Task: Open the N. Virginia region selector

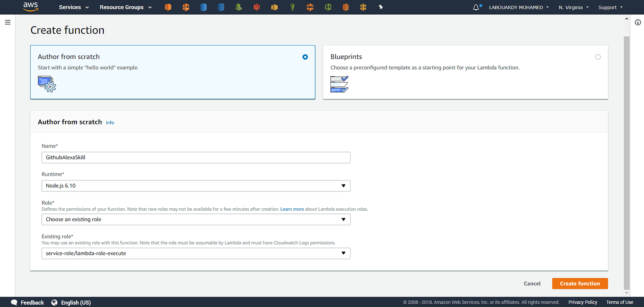Action: coord(574,7)
